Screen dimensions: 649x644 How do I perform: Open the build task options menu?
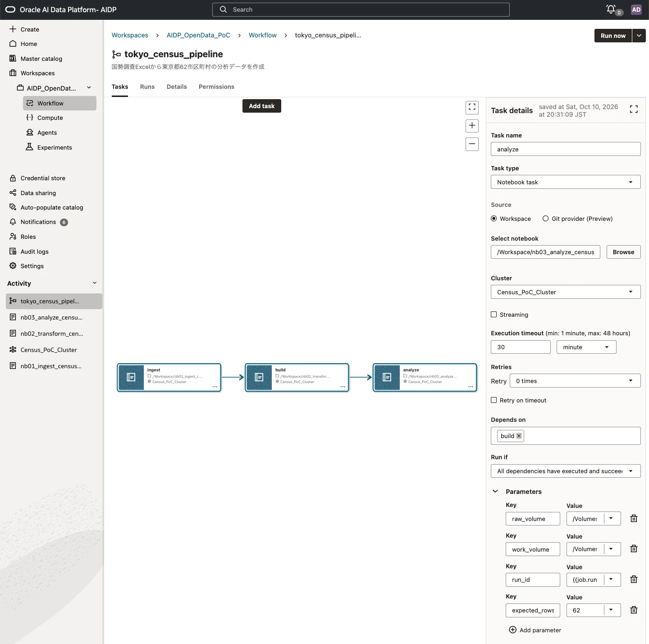[x=343, y=387]
